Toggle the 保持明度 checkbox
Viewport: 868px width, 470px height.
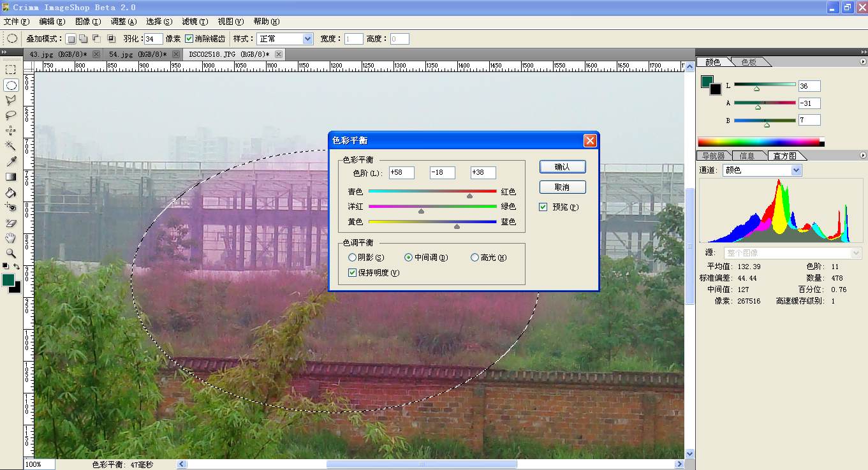click(353, 273)
